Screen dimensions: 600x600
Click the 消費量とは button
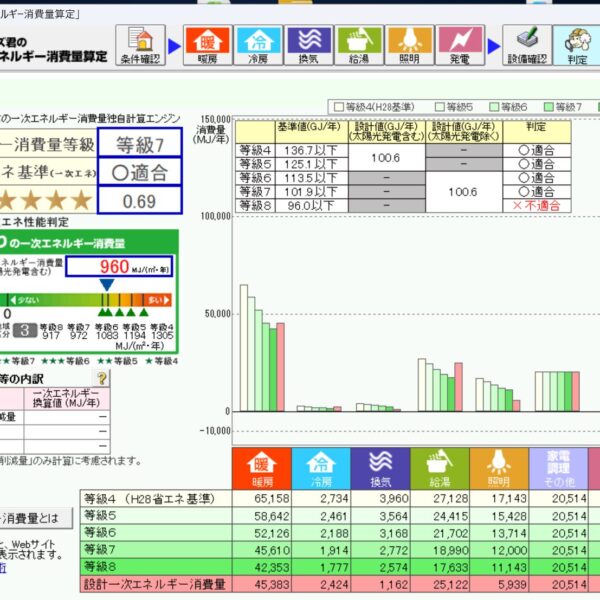pyautogui.click(x=36, y=518)
